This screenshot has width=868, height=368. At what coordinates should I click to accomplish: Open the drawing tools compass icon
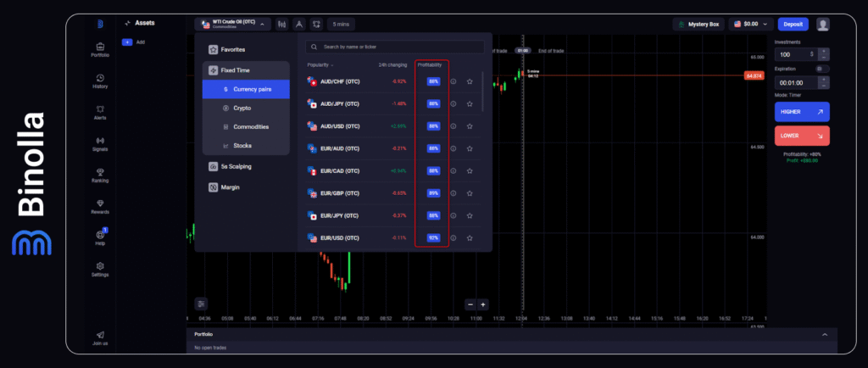pyautogui.click(x=299, y=25)
